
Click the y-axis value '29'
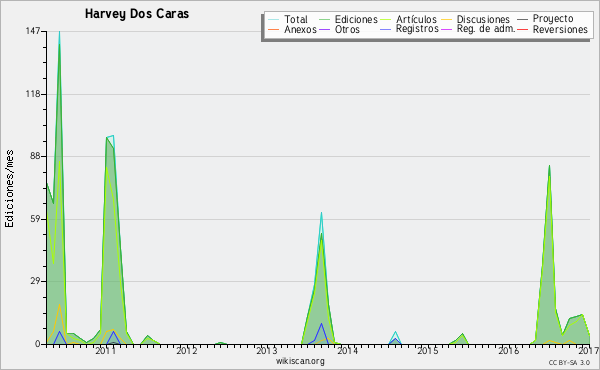click(x=35, y=281)
